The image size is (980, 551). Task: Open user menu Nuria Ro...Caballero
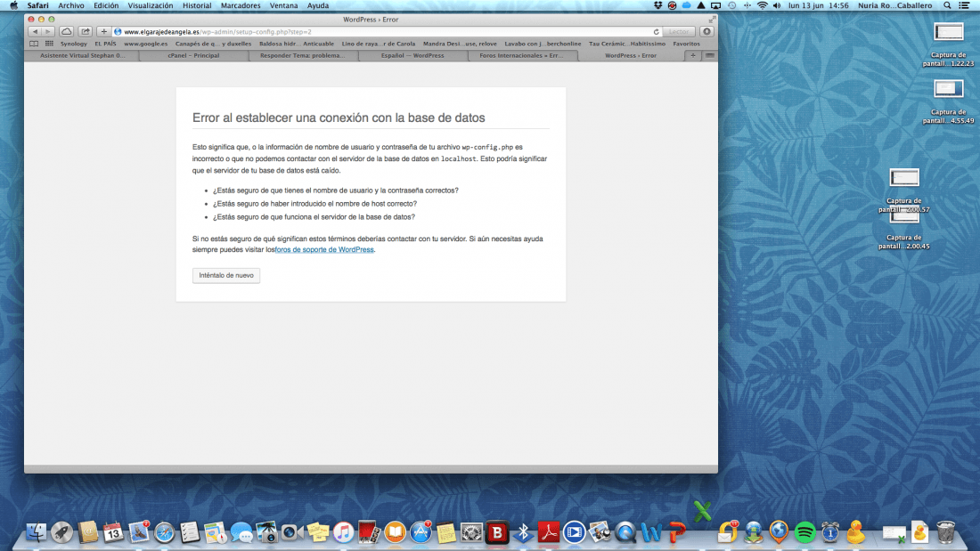coord(894,5)
